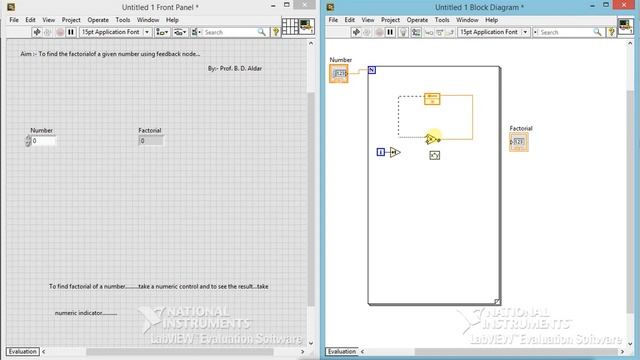Select Number terminal in Block Diagram
This screenshot has width=640, height=360.
point(339,73)
